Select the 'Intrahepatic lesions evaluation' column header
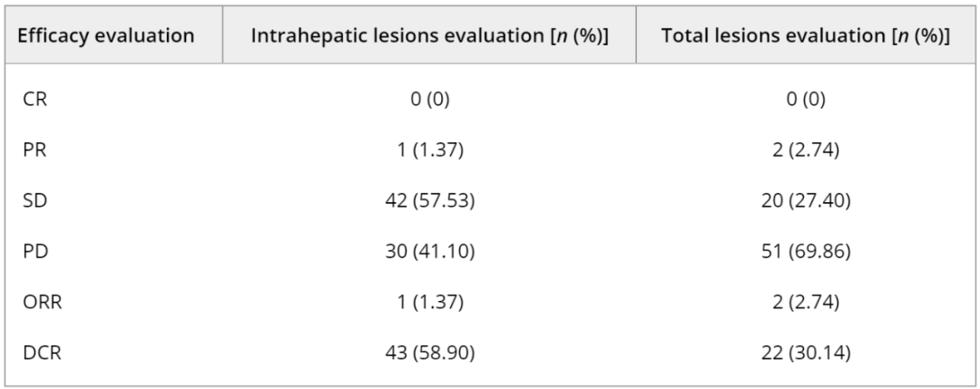 click(x=429, y=36)
